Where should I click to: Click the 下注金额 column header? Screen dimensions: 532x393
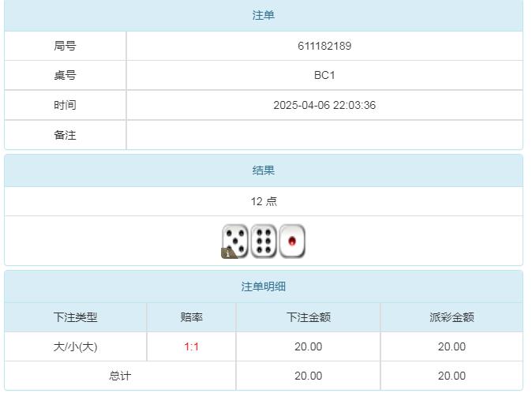[x=308, y=317]
